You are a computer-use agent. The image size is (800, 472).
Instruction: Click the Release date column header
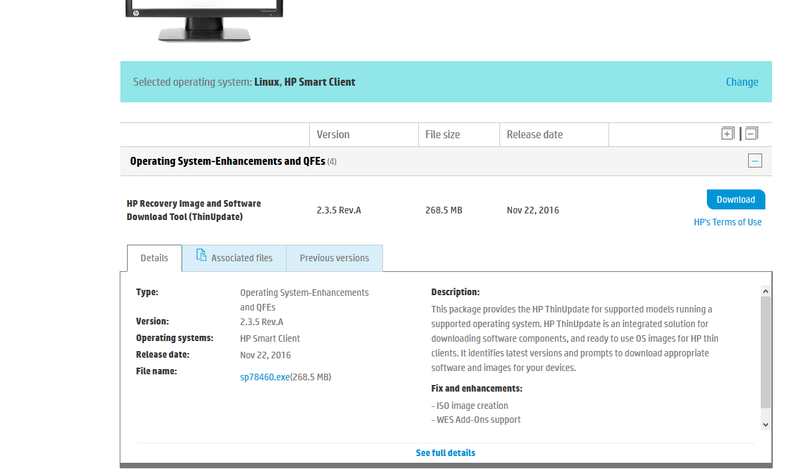[534, 134]
